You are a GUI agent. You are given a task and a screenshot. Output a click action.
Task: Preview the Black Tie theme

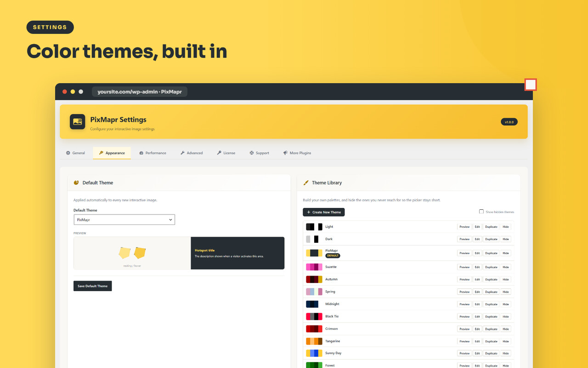tap(464, 317)
